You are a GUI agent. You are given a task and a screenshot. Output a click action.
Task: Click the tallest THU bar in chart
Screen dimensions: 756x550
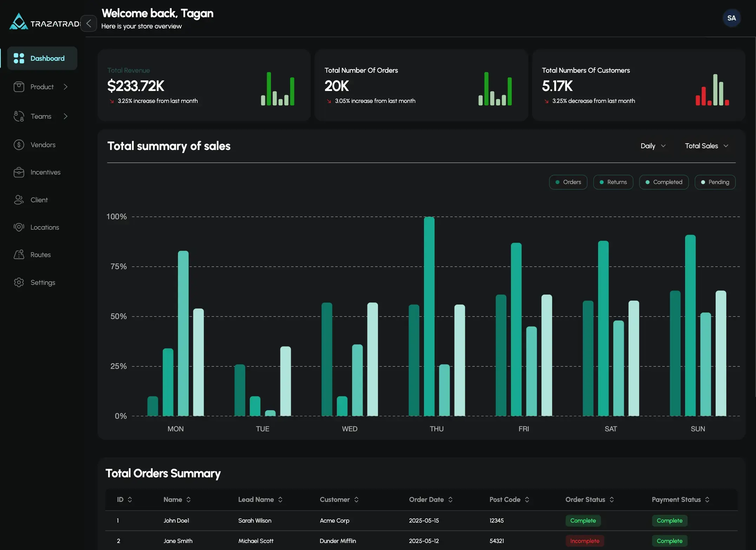(x=429, y=316)
